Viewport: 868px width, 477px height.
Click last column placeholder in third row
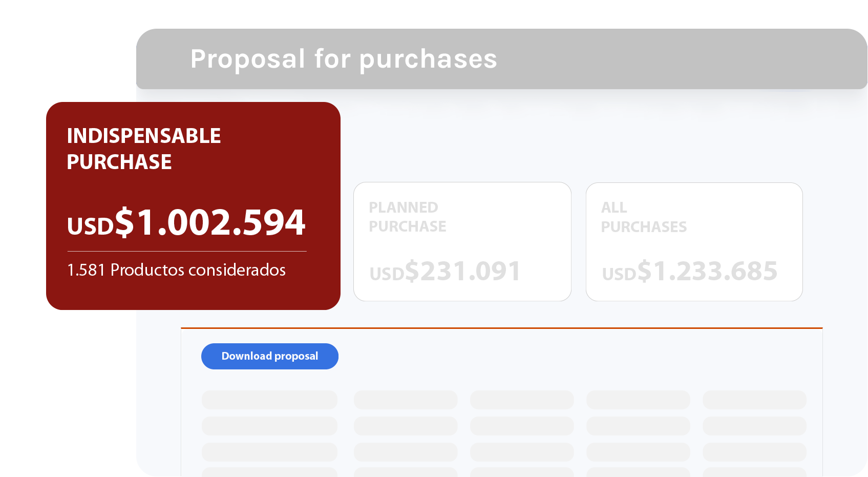tap(754, 452)
